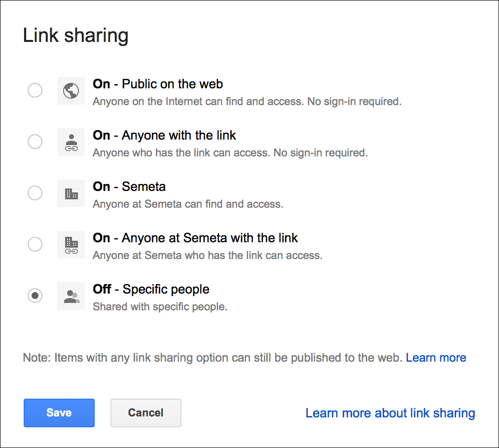
Task: Cancel the link sharing dialog
Action: tap(146, 413)
